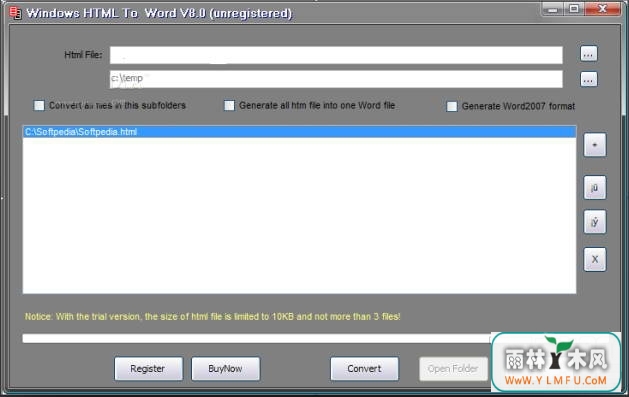Check Generate Word2007 format option
629x397 pixels.
pyautogui.click(x=452, y=106)
